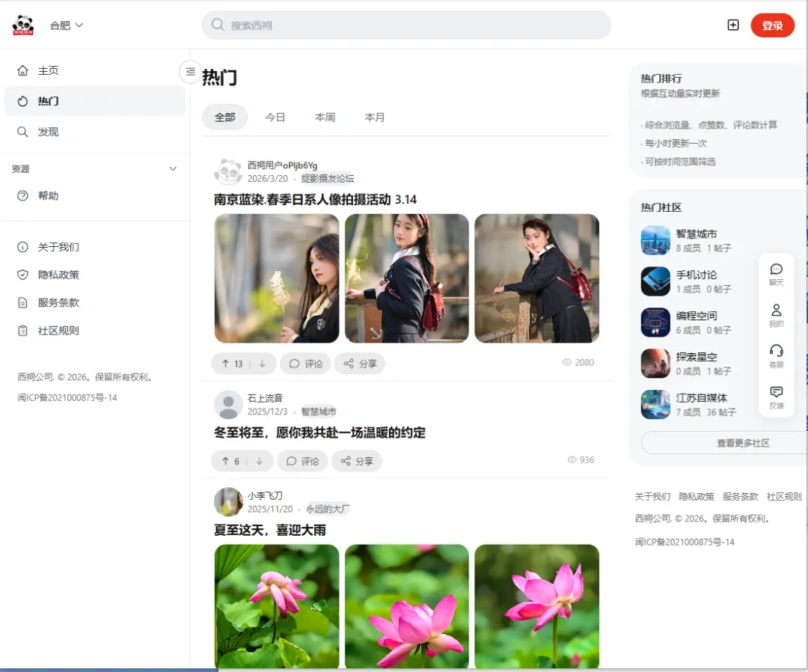Go to 主页 in sidebar
808x672 pixels.
coord(95,70)
